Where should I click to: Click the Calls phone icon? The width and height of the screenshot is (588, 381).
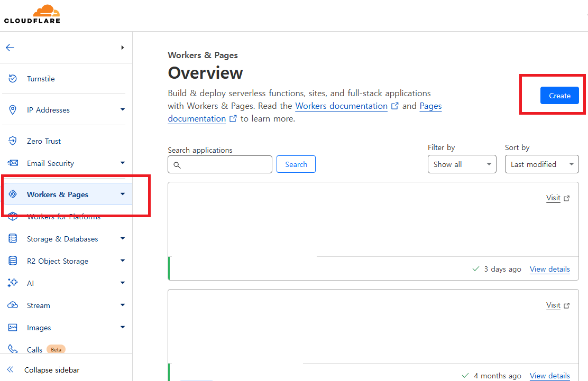13,349
